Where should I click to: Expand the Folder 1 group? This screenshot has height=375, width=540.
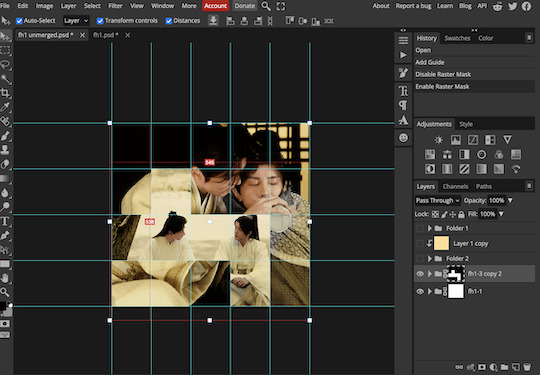pos(430,228)
